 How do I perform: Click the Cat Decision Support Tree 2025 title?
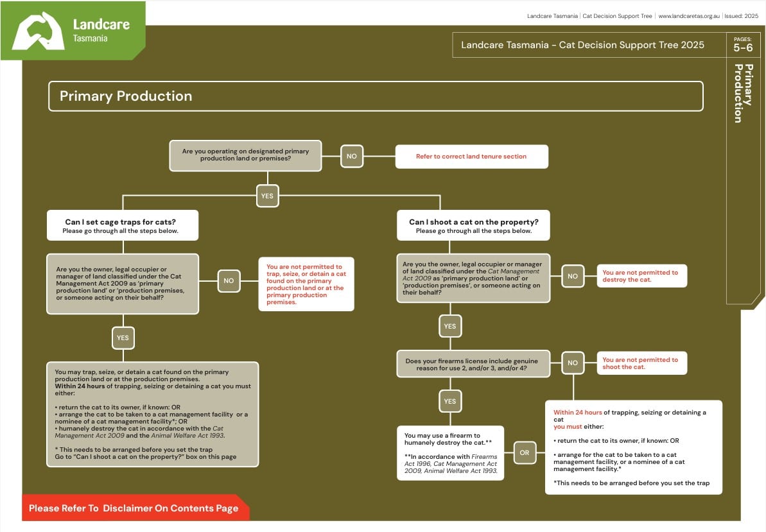coord(582,45)
